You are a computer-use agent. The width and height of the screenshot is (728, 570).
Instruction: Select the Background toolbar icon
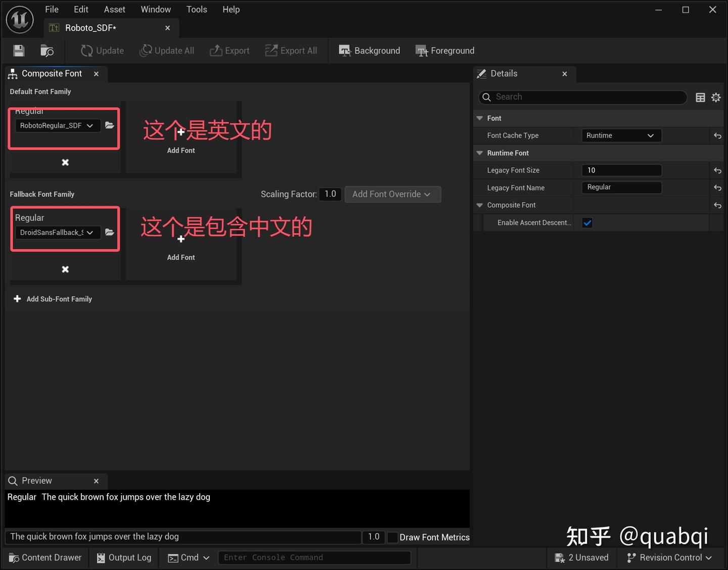369,51
